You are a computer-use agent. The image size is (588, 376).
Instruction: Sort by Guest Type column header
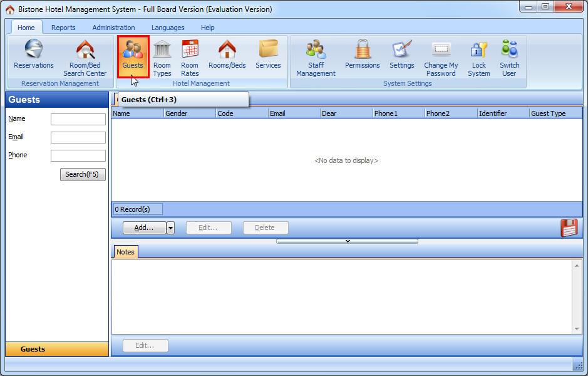554,113
